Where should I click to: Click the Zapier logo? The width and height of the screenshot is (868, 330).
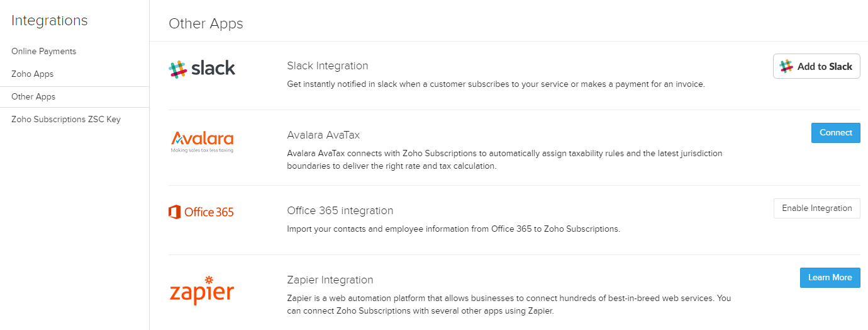coord(202,291)
